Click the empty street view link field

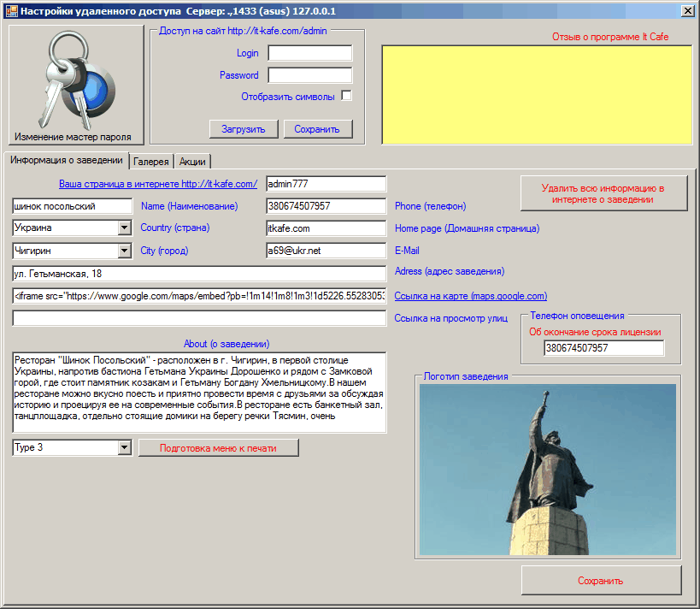[x=199, y=318]
